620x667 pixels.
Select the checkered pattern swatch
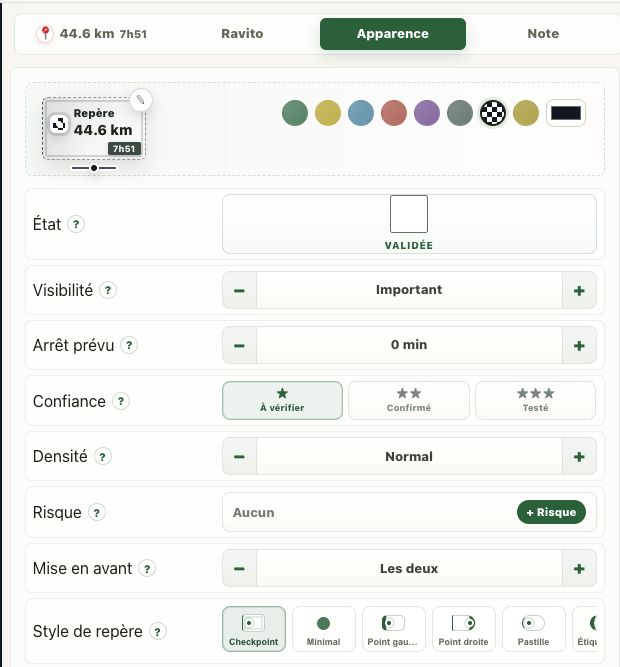click(493, 113)
